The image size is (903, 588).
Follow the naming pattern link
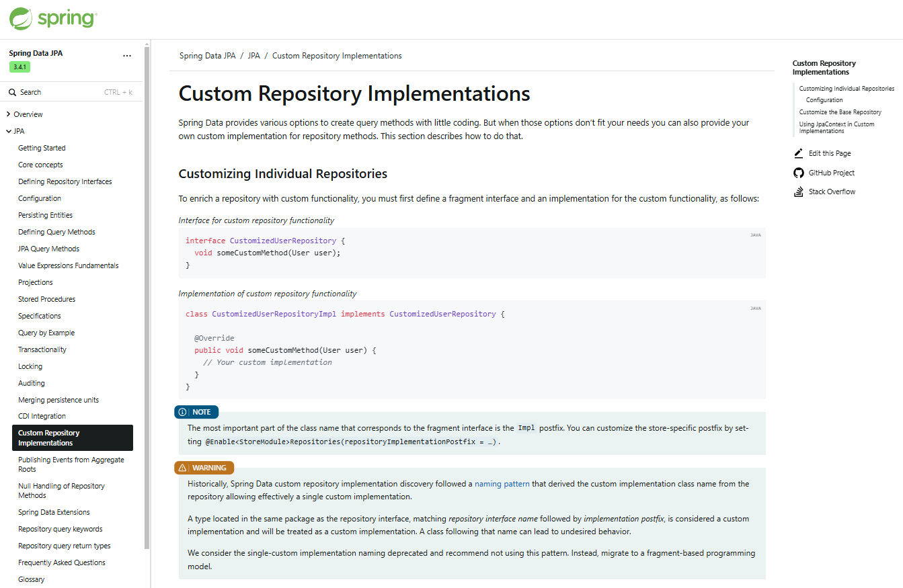[502, 484]
